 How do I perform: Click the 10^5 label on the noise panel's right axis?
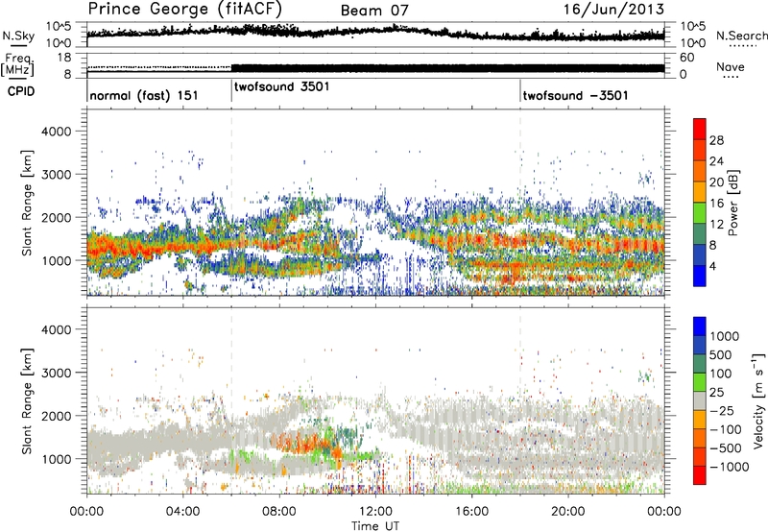(x=693, y=27)
